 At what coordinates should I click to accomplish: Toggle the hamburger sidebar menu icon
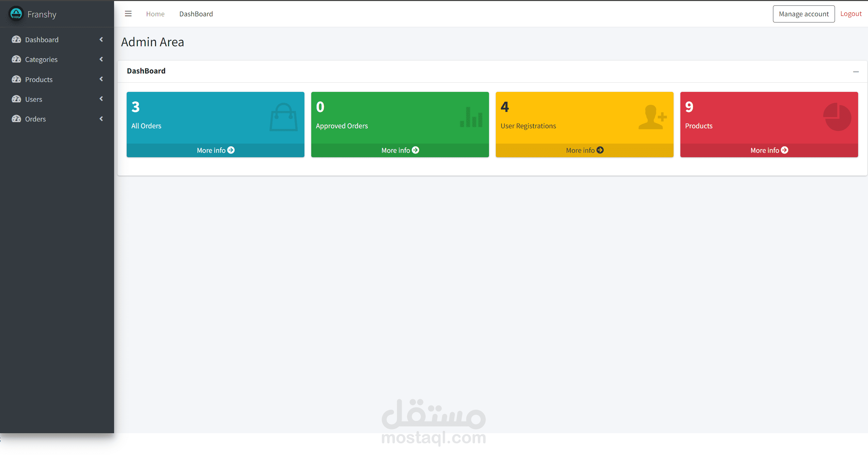pos(128,14)
